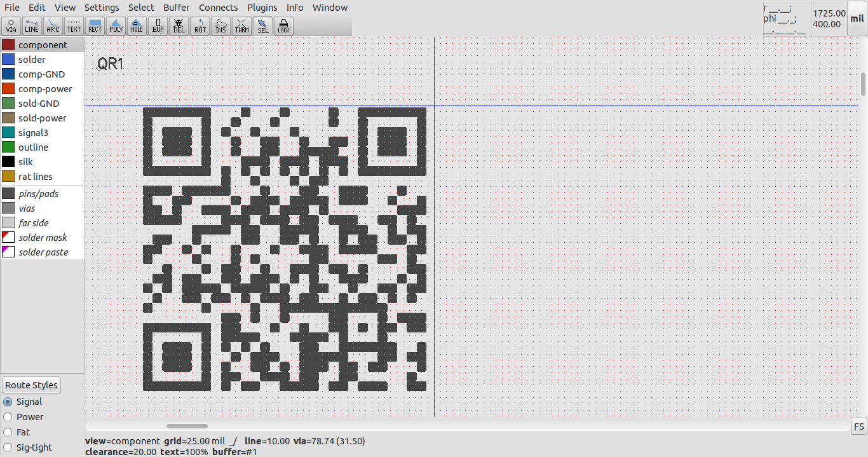Screen dimensions: 868x457
Task: Select the TEXT tool
Action: tap(74, 25)
